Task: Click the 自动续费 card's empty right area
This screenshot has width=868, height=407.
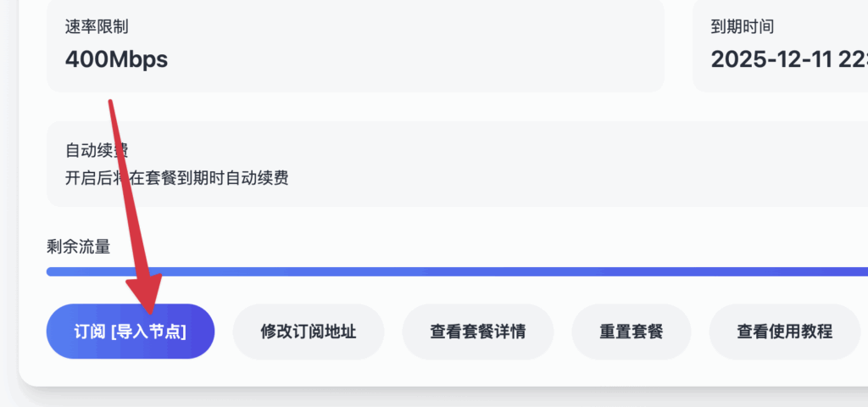Action: [x=593, y=164]
